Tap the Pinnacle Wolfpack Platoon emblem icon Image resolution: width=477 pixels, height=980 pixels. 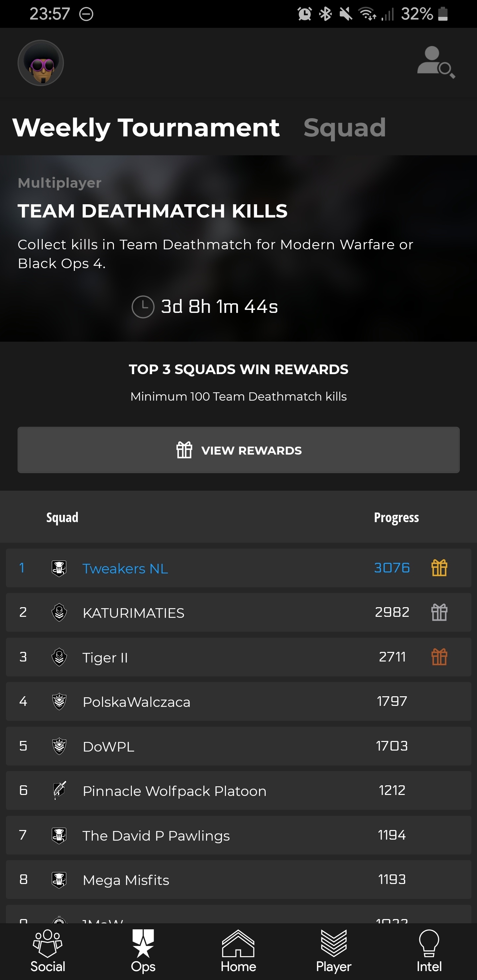pyautogui.click(x=59, y=791)
